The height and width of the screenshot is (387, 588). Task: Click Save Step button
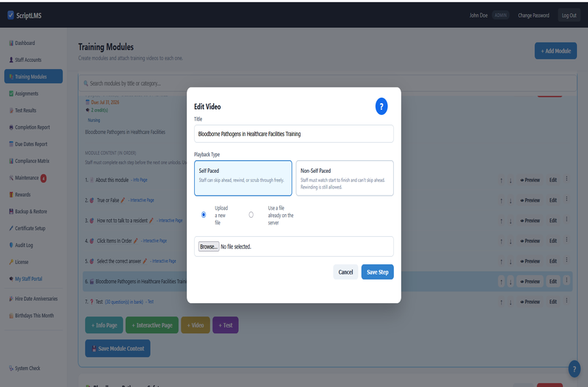[x=377, y=272]
